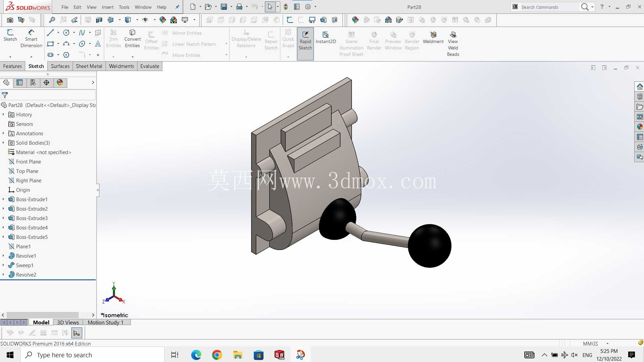Select the sketch Text tool

click(x=98, y=44)
